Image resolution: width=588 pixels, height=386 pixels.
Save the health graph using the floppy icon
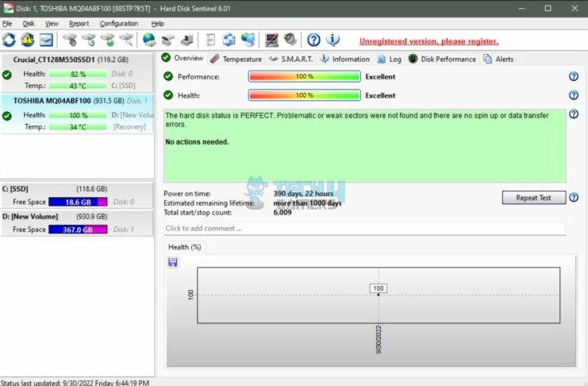click(173, 262)
